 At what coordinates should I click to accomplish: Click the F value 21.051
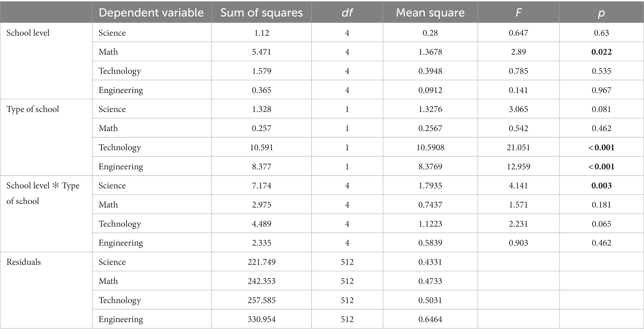click(x=519, y=147)
